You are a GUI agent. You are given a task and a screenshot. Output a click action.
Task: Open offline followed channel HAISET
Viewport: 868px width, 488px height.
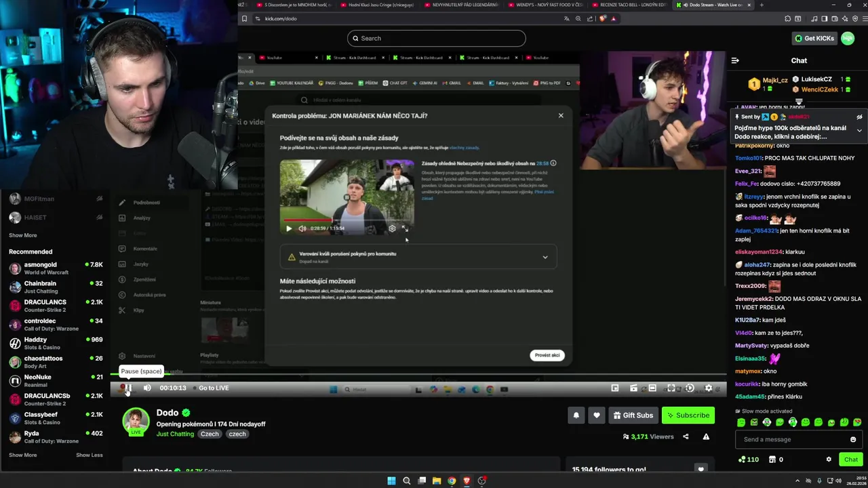(56, 218)
